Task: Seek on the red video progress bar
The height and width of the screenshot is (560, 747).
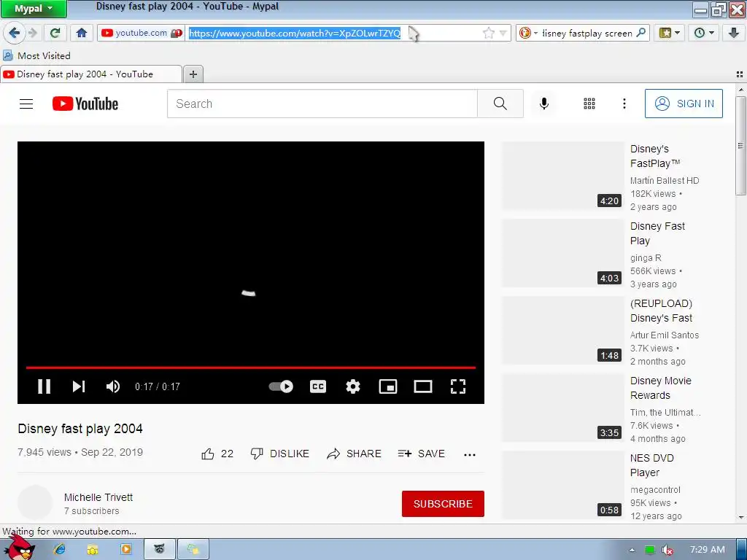Action: 251,367
